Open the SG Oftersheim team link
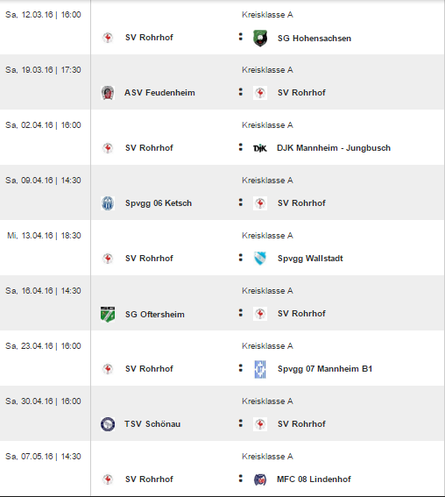The height and width of the screenshot is (497, 445). coord(155,314)
